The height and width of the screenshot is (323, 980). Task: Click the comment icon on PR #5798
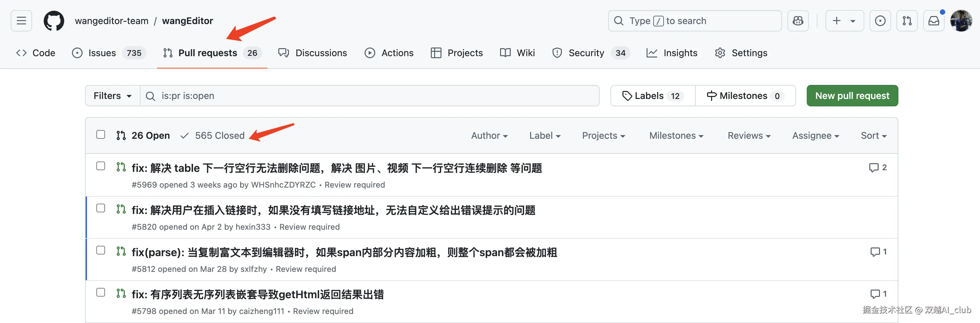click(x=875, y=294)
